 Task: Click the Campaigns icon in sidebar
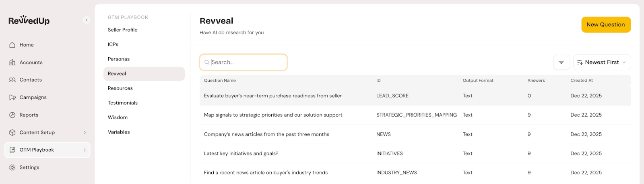coord(12,97)
